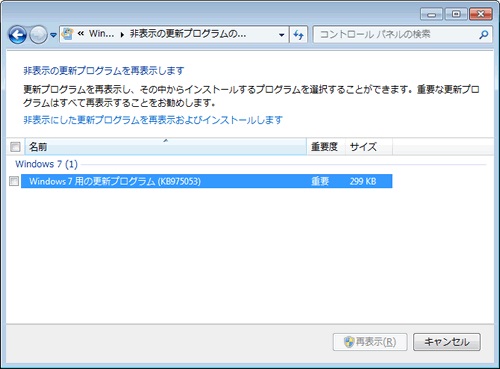Click the shield icon on 再表示 button
500x369 pixels.
349,342
